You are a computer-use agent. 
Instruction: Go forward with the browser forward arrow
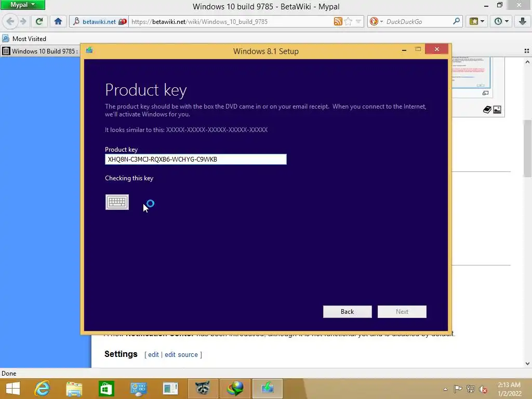[x=23, y=21]
